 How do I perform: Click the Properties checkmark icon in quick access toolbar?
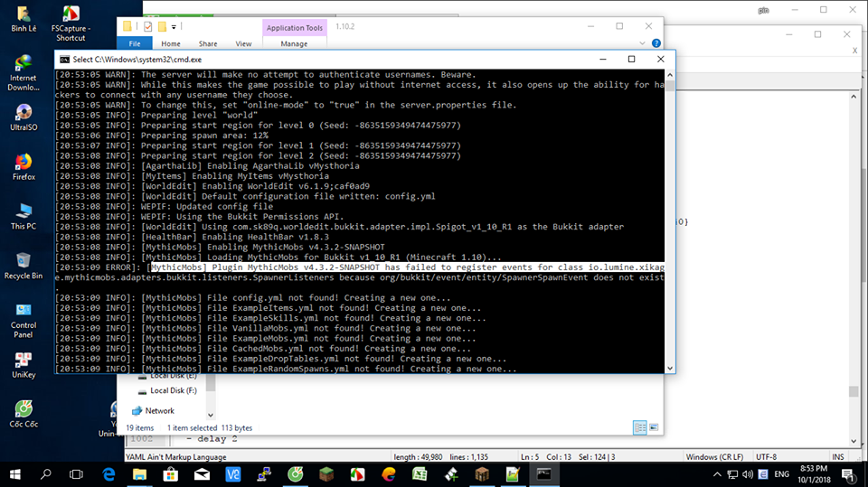pyautogui.click(x=147, y=26)
